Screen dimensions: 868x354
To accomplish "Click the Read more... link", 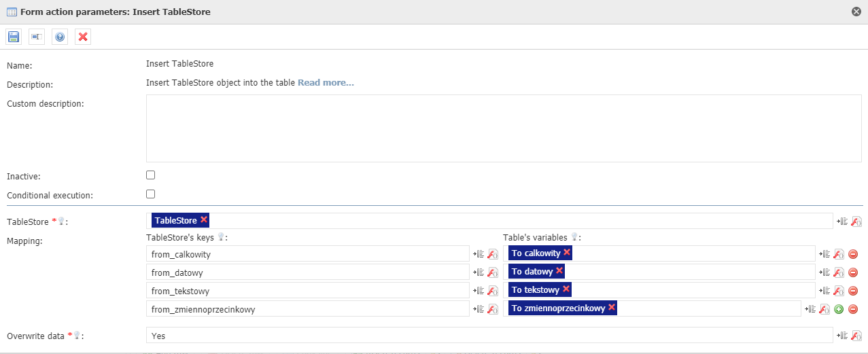I will coord(326,83).
